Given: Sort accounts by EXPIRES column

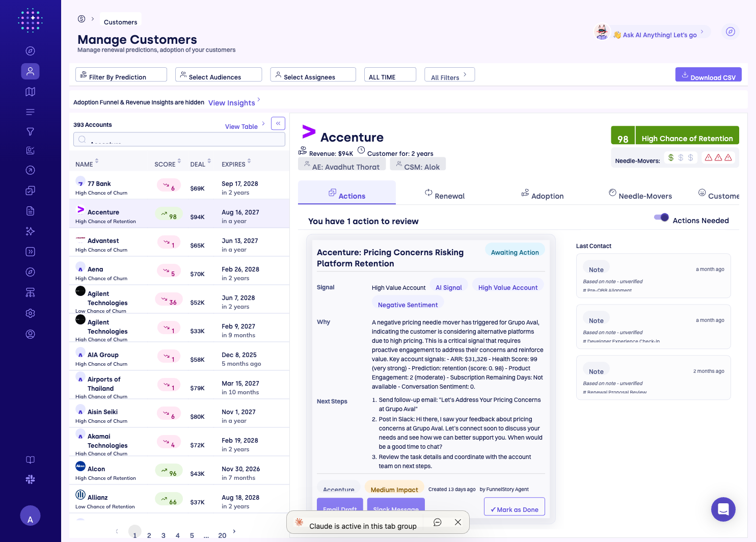Looking at the screenshot, I should (x=236, y=164).
